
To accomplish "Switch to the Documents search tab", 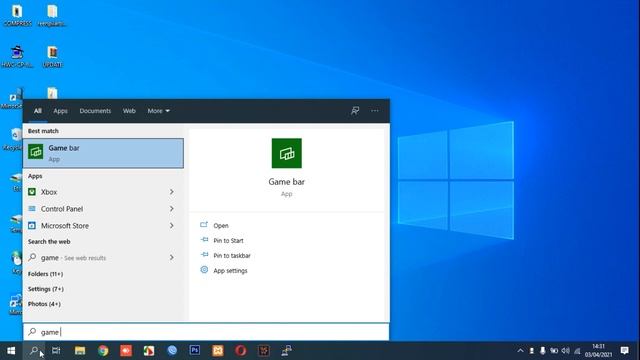I will [x=95, y=111].
